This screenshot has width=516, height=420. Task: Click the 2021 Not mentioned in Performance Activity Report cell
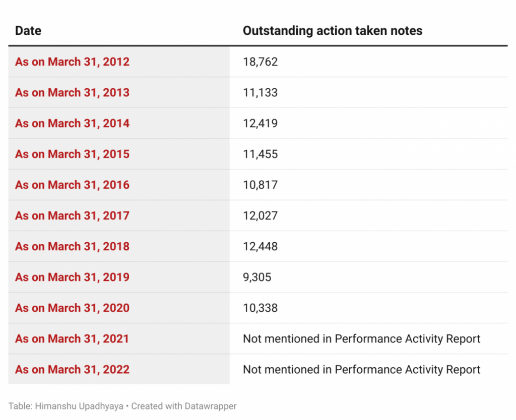tap(361, 338)
